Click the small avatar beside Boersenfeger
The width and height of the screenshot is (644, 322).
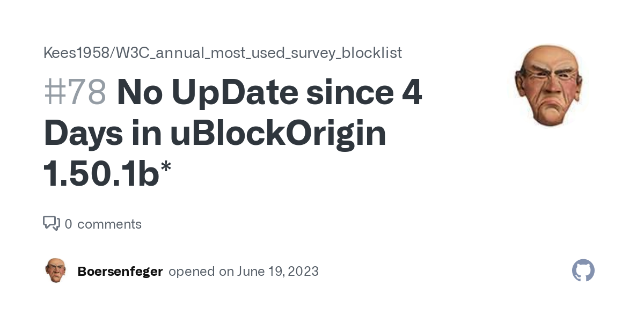click(56, 271)
